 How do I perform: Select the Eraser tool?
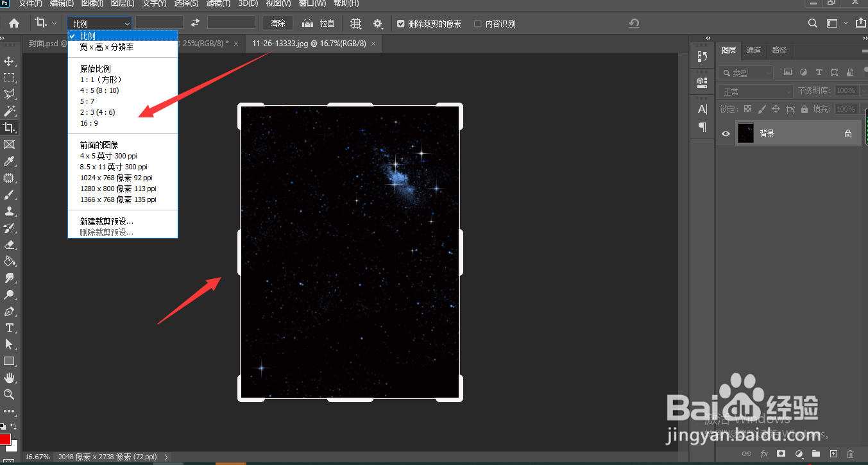[9, 244]
